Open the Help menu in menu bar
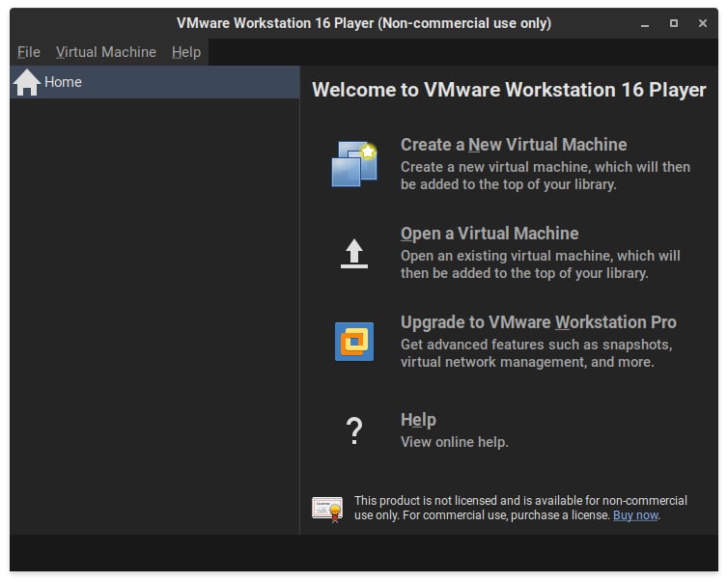The image size is (728, 582). click(x=186, y=52)
